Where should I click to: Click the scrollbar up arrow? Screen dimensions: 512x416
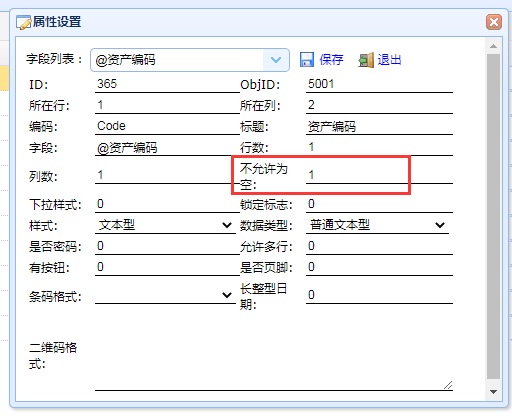pos(493,46)
